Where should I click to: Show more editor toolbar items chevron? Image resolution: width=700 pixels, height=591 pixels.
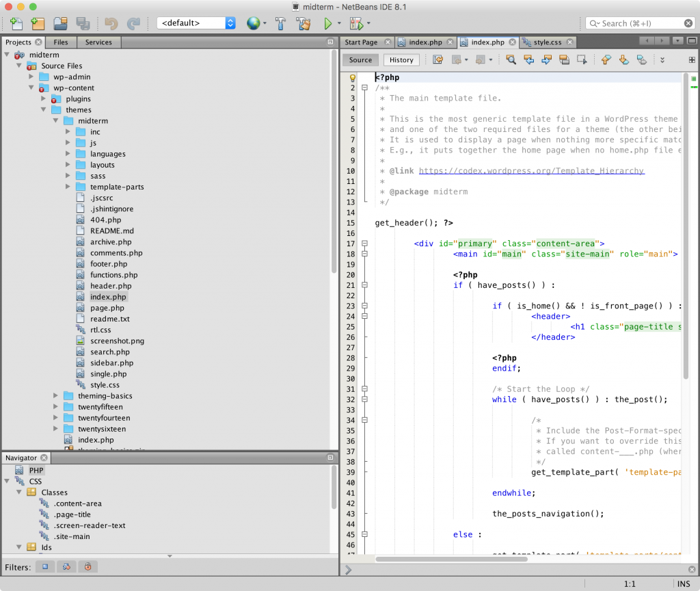(x=662, y=60)
